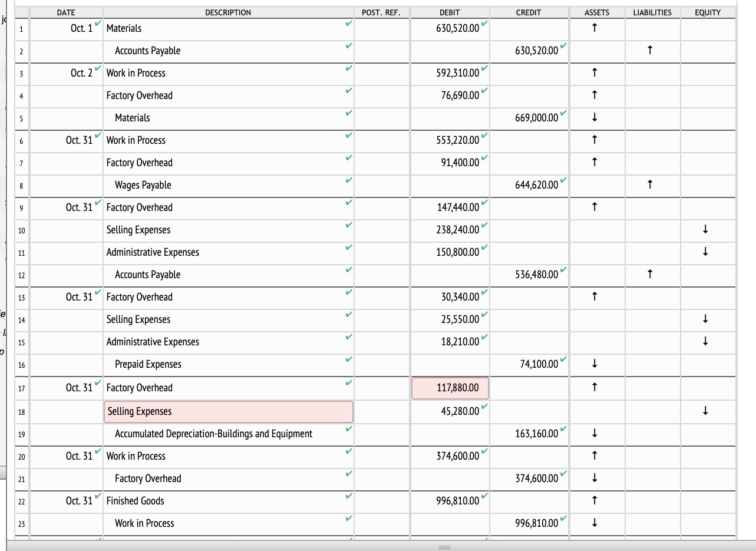Click the checkmark next to Prepaid Expenses credit 74,100.00
The image size is (756, 551).
point(564,360)
